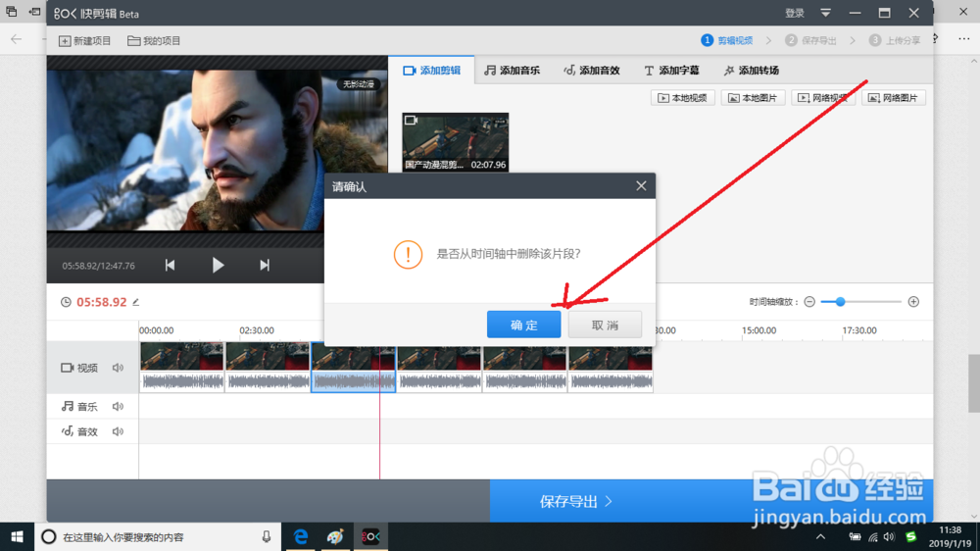Open 我的项目 folder

[x=154, y=40]
